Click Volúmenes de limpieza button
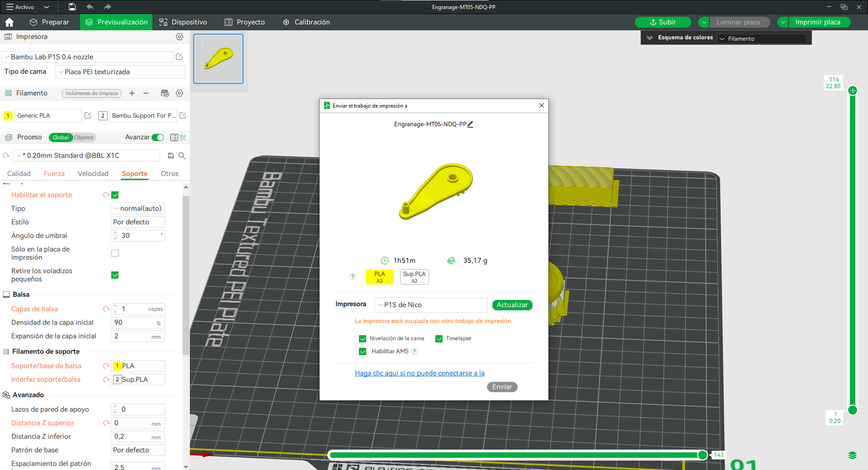Image resolution: width=868 pixels, height=470 pixels. 92,93
